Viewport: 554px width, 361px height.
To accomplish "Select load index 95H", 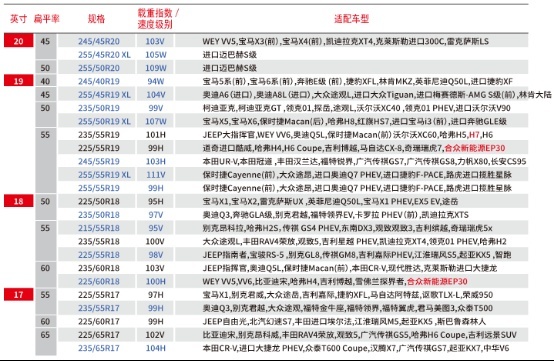I will coord(156,201).
